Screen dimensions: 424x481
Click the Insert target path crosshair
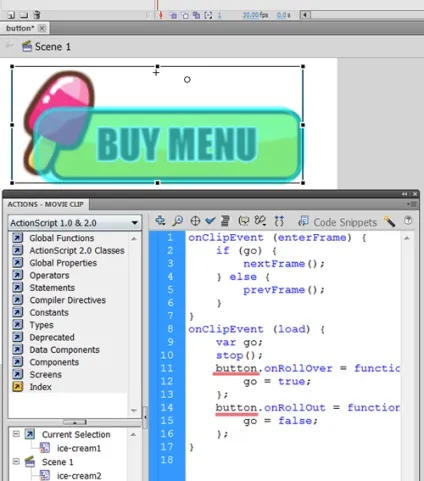tap(195, 221)
